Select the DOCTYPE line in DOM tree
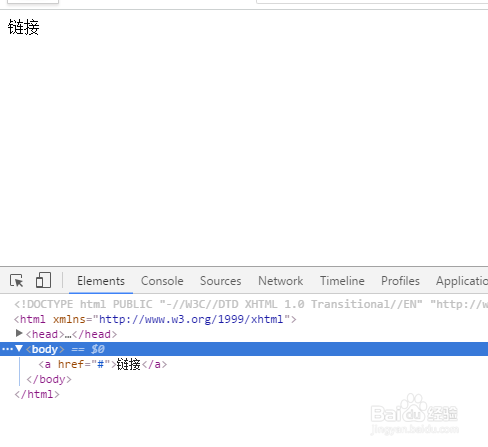488x447 pixels. coord(251,304)
